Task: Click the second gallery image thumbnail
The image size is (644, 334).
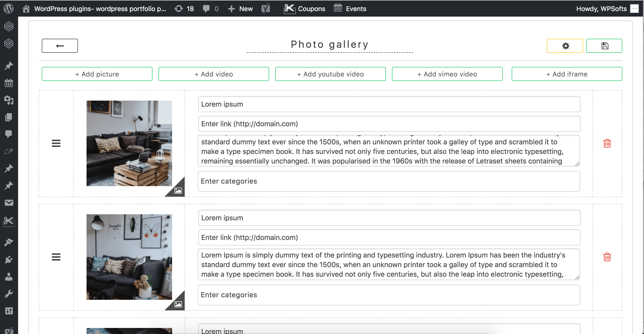Action: pyautogui.click(x=129, y=257)
